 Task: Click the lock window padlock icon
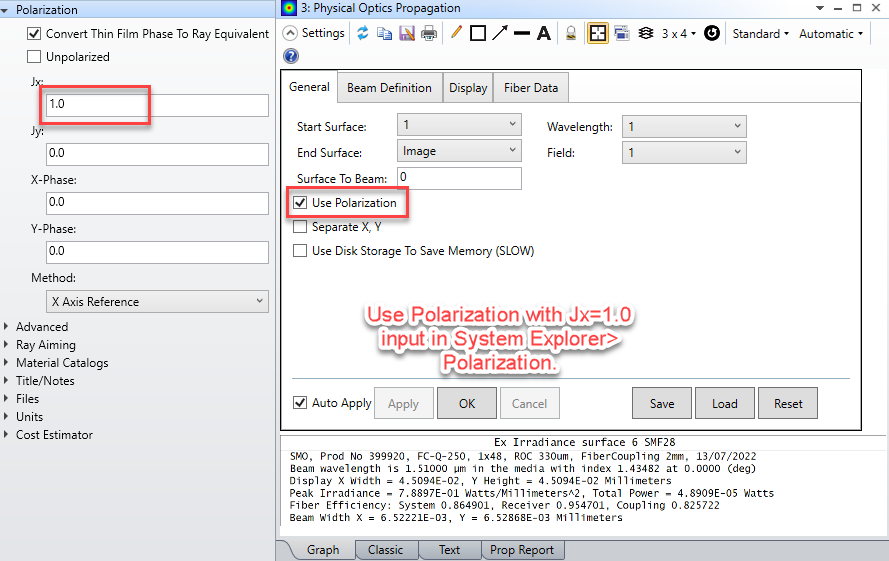point(571,33)
